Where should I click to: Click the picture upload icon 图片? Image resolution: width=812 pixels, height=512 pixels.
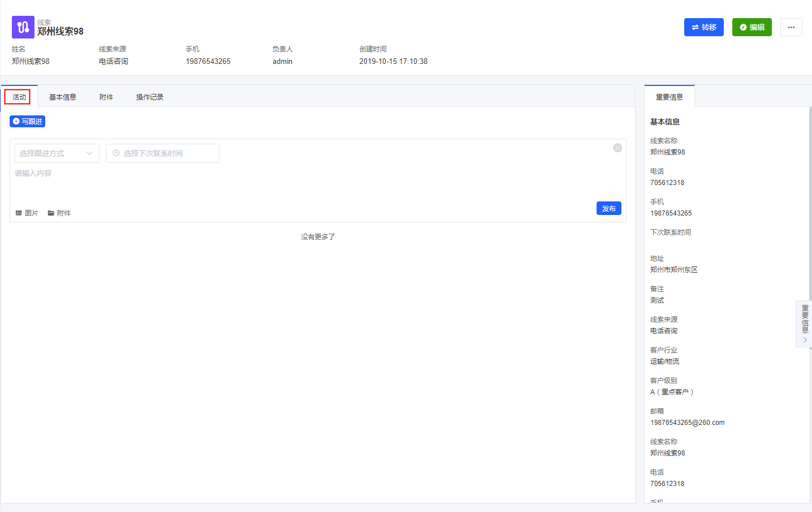pos(19,213)
